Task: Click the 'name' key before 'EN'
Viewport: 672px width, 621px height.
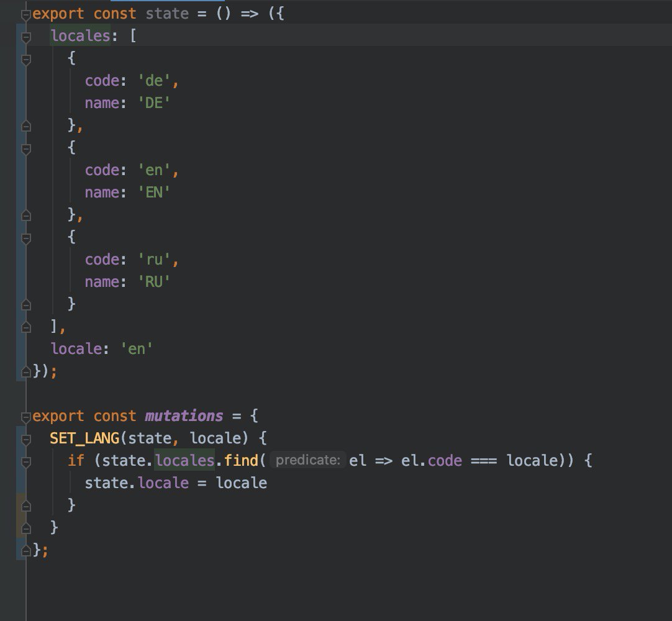Action: 102,192
